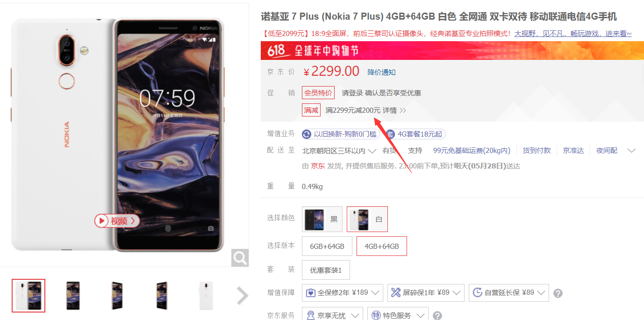Expand the delivery options chevron after 夜间配
644x320 pixels.
tap(631, 151)
